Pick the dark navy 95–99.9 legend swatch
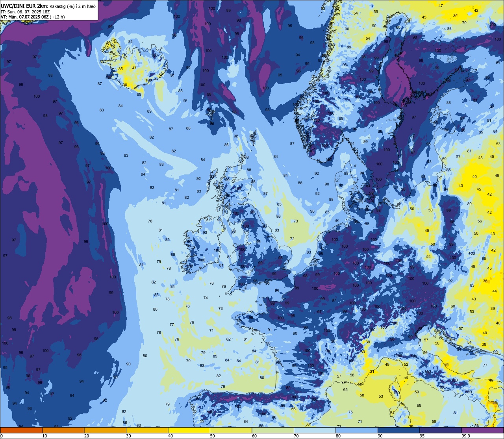Image resolution: width=504 pixels, height=439 pixels. click(x=441, y=430)
